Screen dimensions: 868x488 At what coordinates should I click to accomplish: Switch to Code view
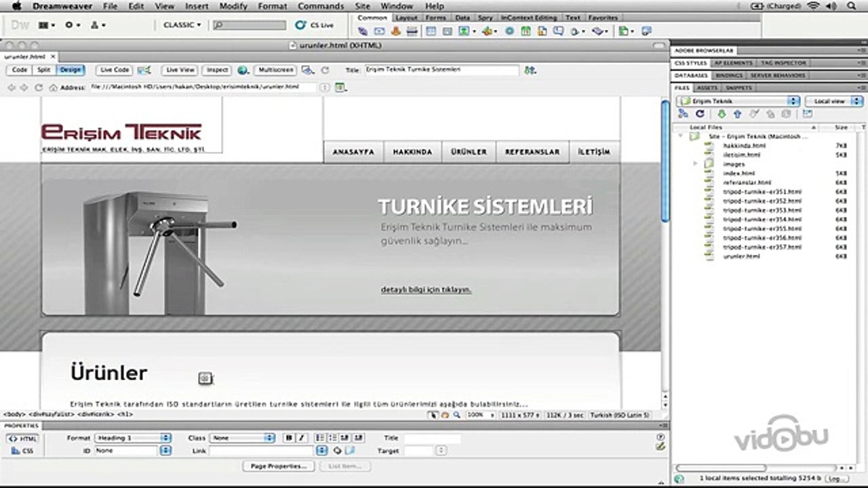coord(20,70)
